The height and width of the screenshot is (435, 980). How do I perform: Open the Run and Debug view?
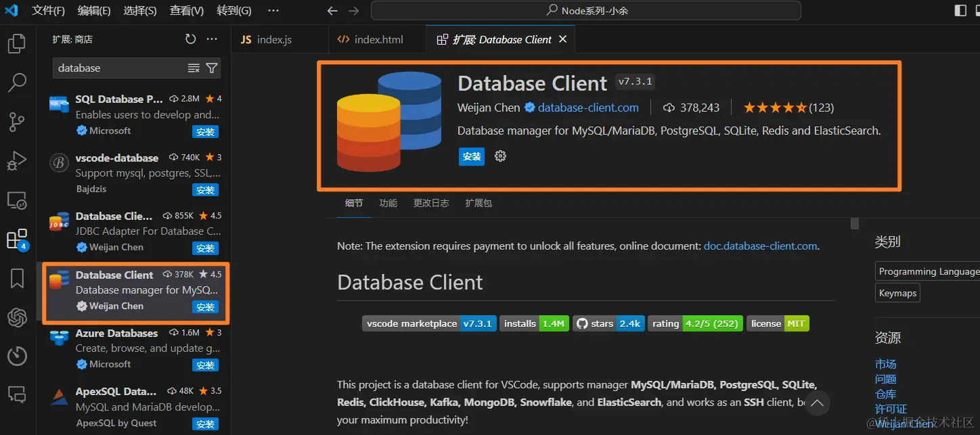coord(16,162)
